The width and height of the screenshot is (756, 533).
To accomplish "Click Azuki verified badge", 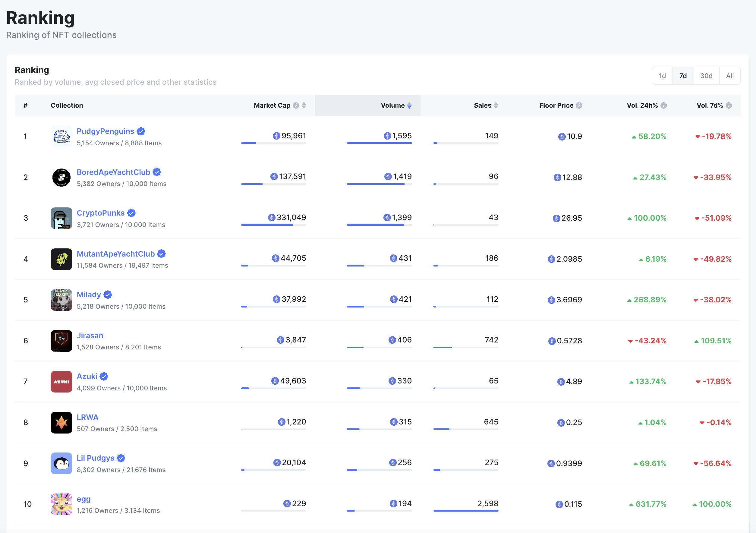I will 104,376.
